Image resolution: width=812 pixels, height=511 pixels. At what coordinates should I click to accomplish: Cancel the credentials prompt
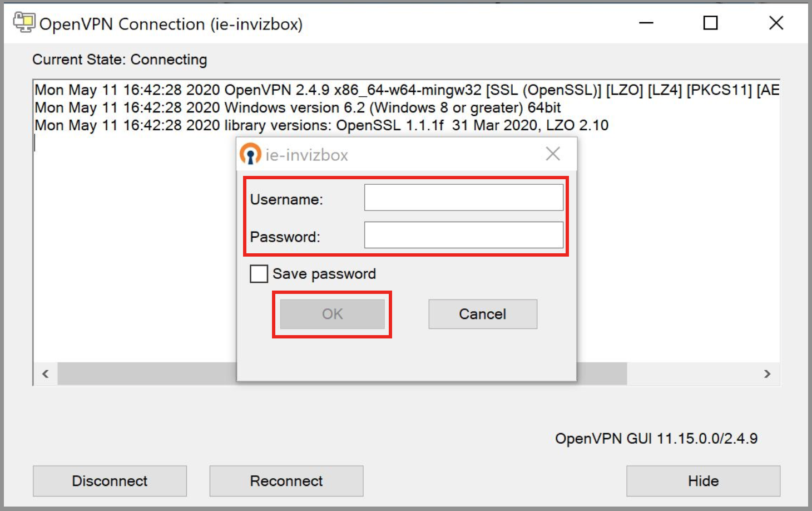click(482, 314)
